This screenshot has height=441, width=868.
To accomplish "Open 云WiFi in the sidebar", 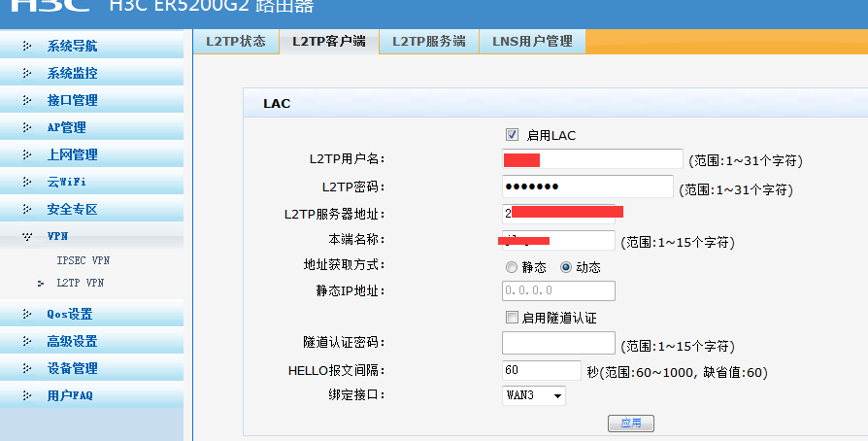I will point(66,182).
